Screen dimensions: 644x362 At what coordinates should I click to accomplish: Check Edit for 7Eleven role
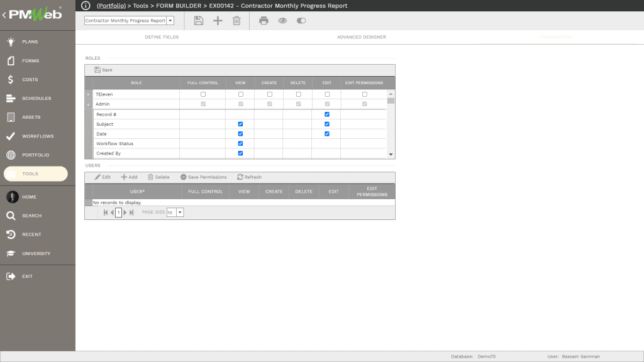[327, 94]
